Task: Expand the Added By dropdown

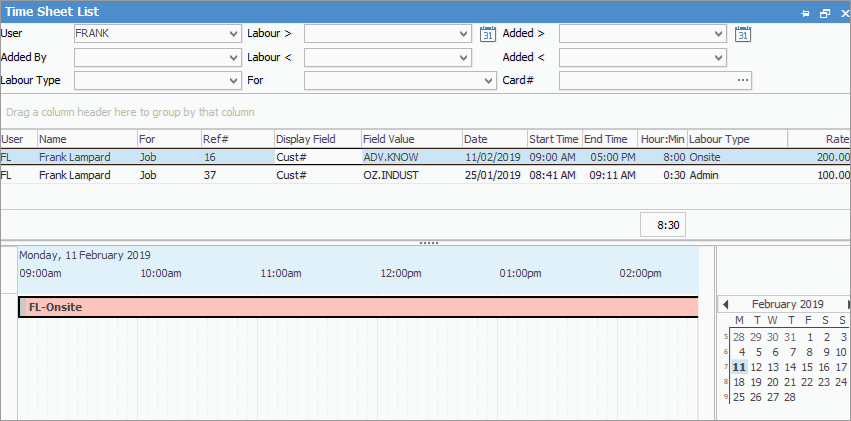Action: pyautogui.click(x=234, y=57)
